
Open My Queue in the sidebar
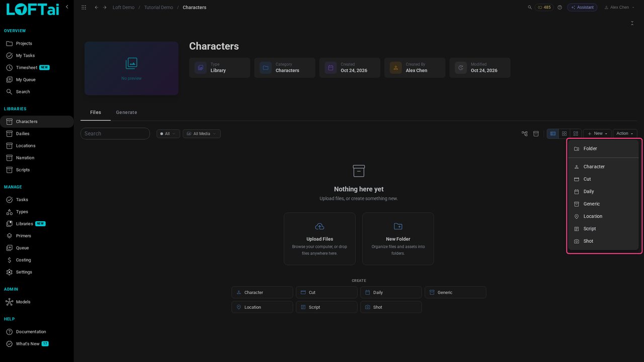click(x=37, y=80)
